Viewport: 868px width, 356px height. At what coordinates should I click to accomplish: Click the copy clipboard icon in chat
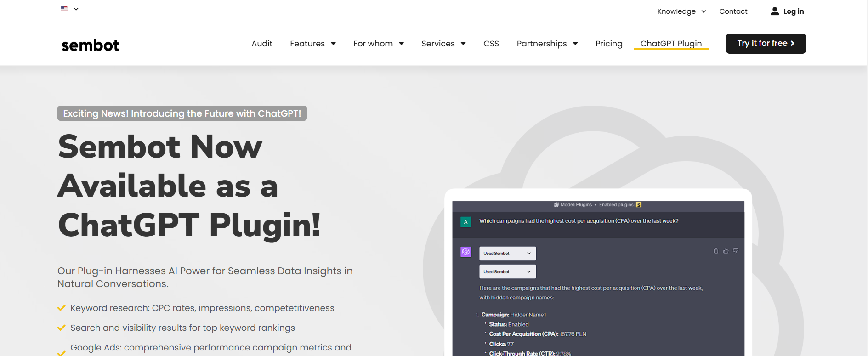[716, 251]
